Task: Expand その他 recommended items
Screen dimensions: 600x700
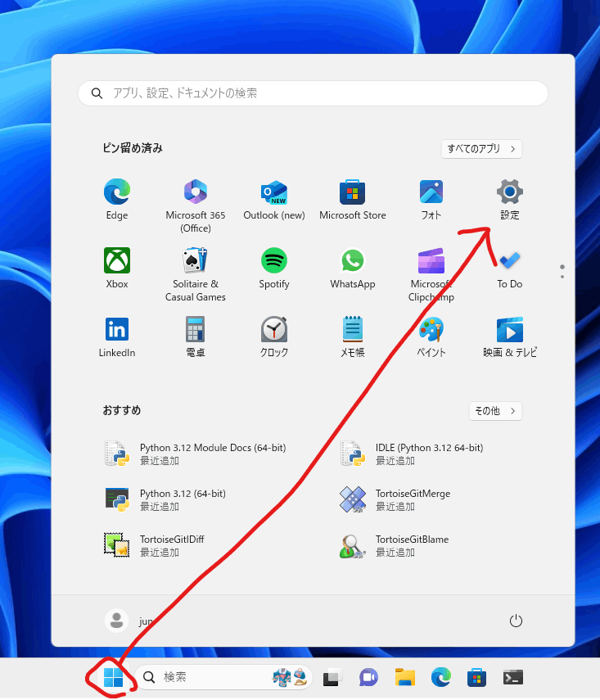Action: 495,411
